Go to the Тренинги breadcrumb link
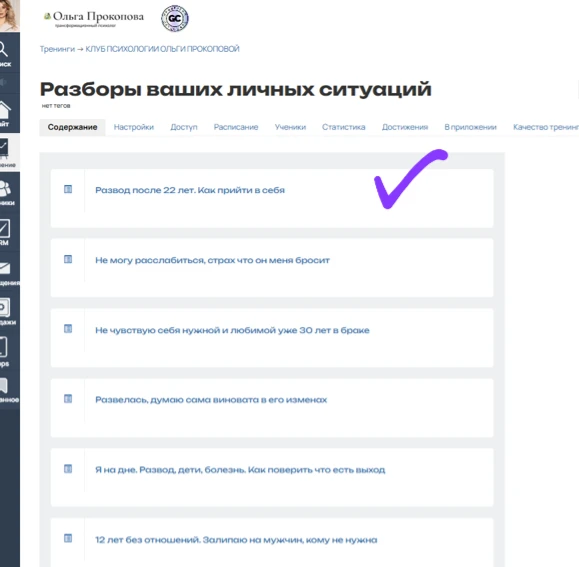579x567 pixels. point(57,49)
